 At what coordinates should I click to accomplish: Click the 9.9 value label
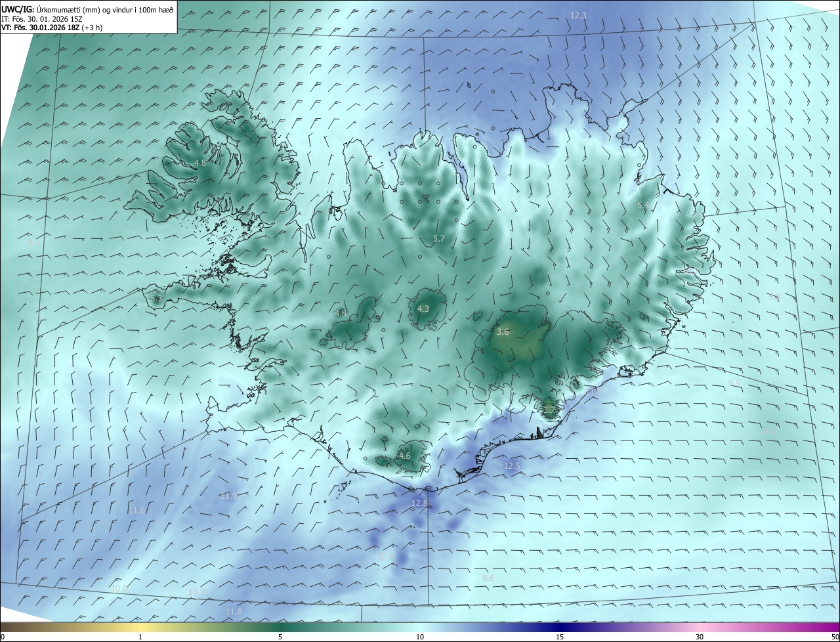click(734, 383)
